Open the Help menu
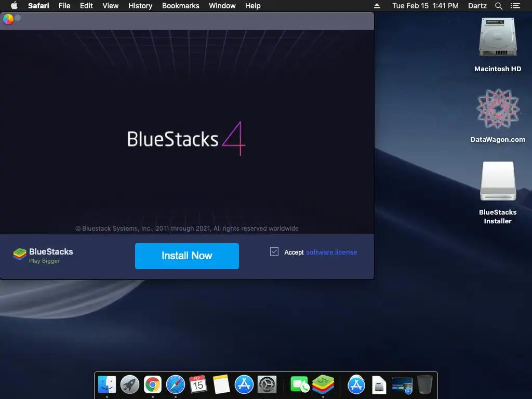This screenshot has height=399, width=532. pyautogui.click(x=253, y=6)
